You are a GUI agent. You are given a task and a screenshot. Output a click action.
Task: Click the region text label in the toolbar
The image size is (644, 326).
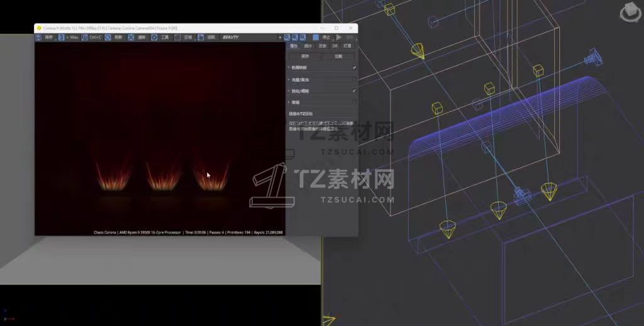tap(188, 37)
